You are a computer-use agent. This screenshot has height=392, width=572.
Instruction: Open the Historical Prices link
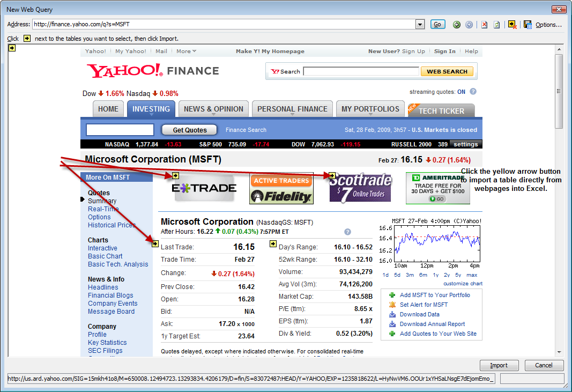click(112, 225)
